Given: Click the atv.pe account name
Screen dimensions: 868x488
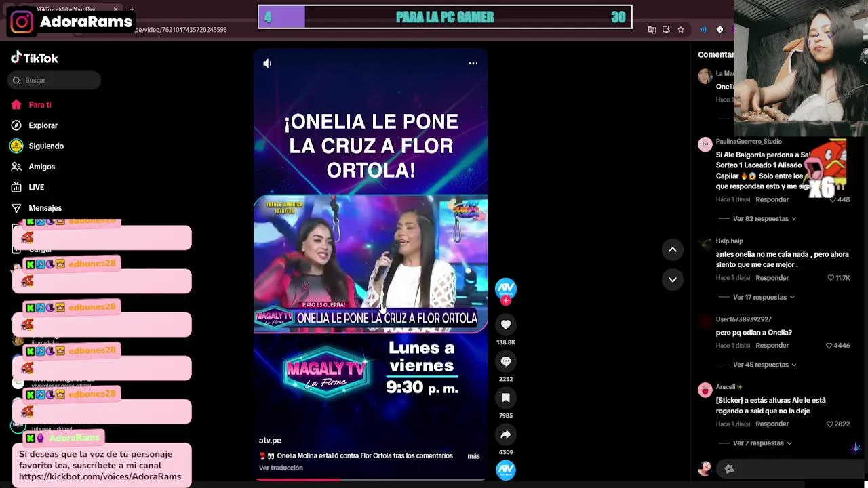Looking at the screenshot, I should click(270, 441).
